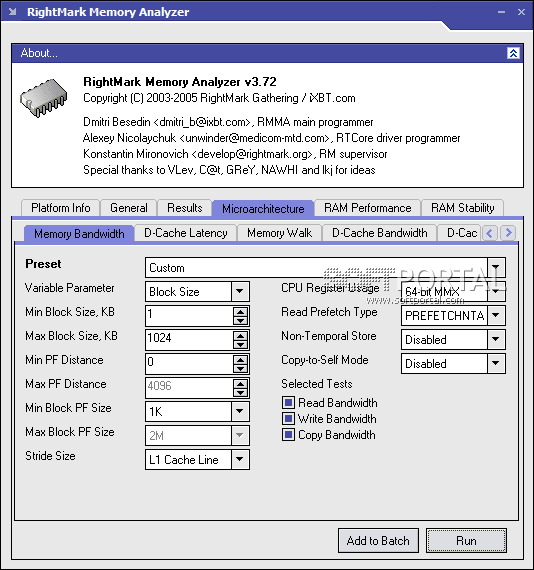Open the CPU Register Usage dropdown
This screenshot has height=570, width=534.
tap(496, 291)
